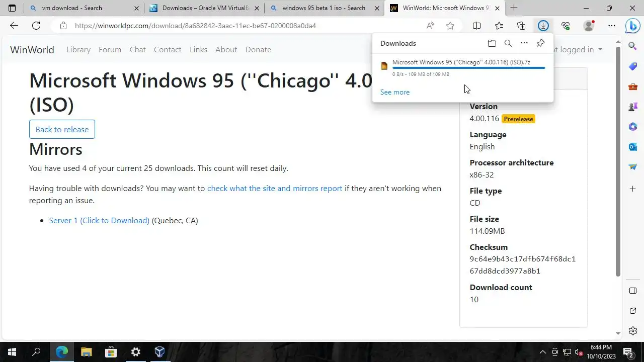Search downloads in the Downloads panel
The image size is (644, 362).
click(x=508, y=43)
